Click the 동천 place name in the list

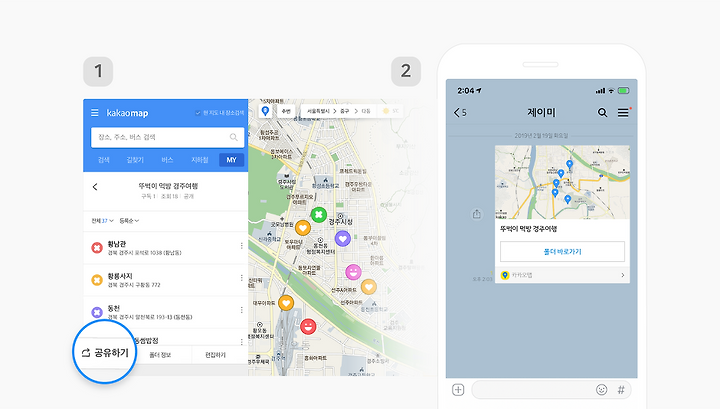[x=114, y=308]
